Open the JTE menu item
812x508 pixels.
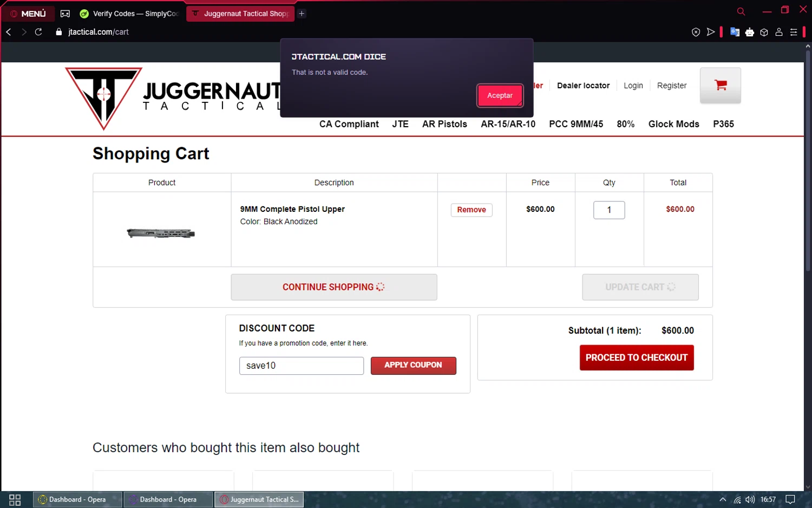[x=401, y=124]
